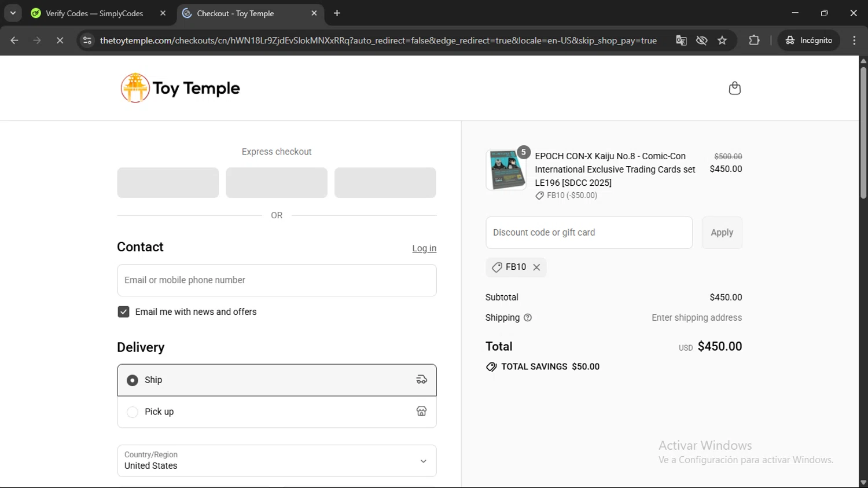868x488 pixels.
Task: Click the store icon in Pick up row
Action: pyautogui.click(x=422, y=412)
